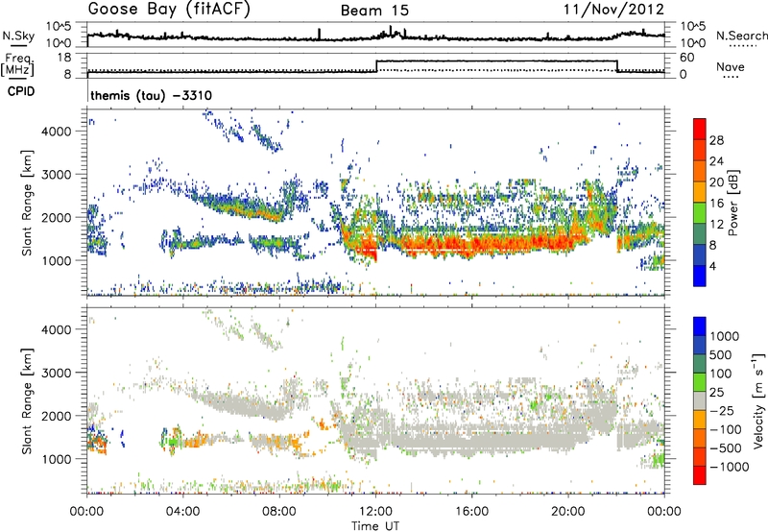Screen dimensions: 768x532
Task: Click the '2000' tick on velocity panel
Action: tap(57, 416)
